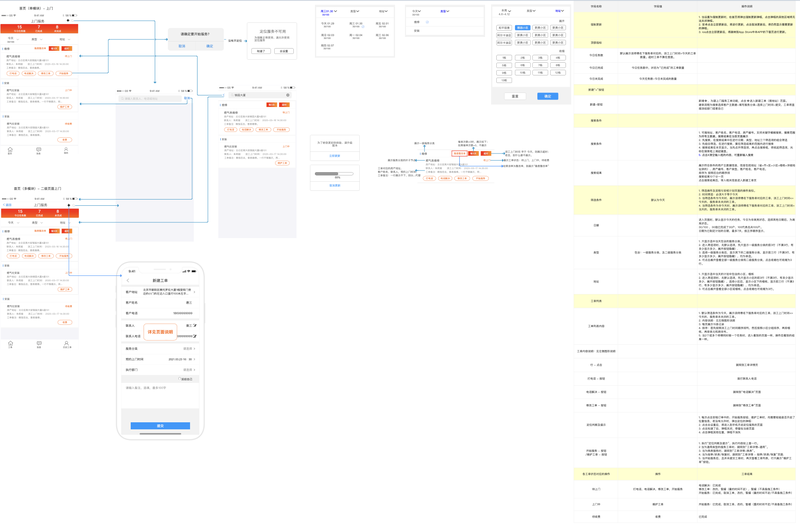Click the magnifier icon in the empty search screen

coord(122,98)
